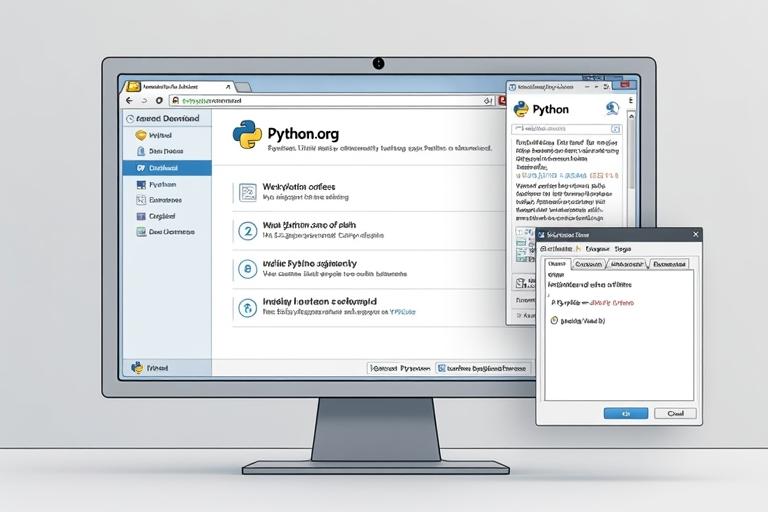Select the dialog's first (active) tab
This screenshot has width=768, height=512.
click(557, 264)
